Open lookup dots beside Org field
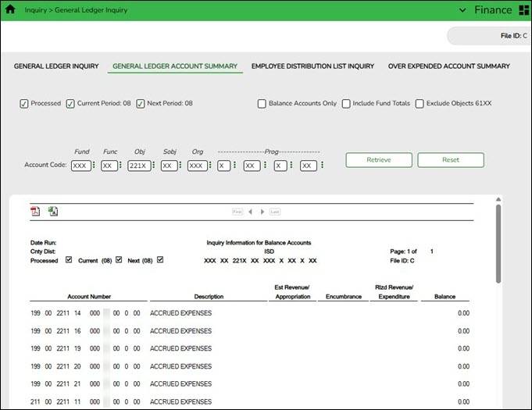Viewport: 532px width, 410px height. (210, 166)
